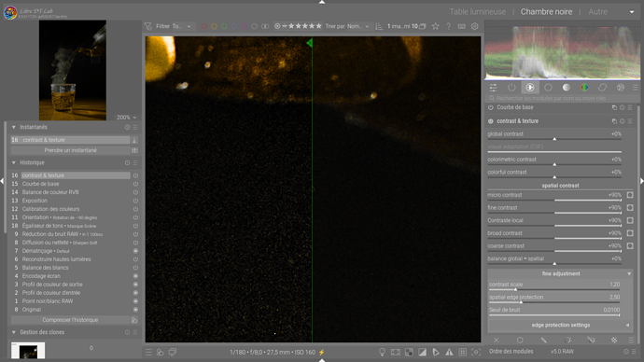This screenshot has height=362, width=644.
Task: Tick the broad contrast checkbox
Action: 630,233
